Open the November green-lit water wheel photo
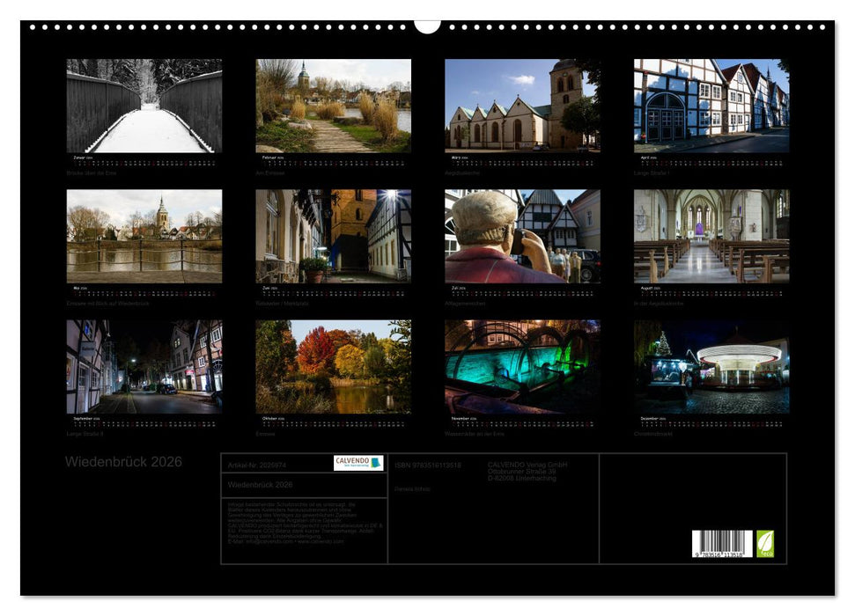The image size is (855, 616). click(522, 366)
